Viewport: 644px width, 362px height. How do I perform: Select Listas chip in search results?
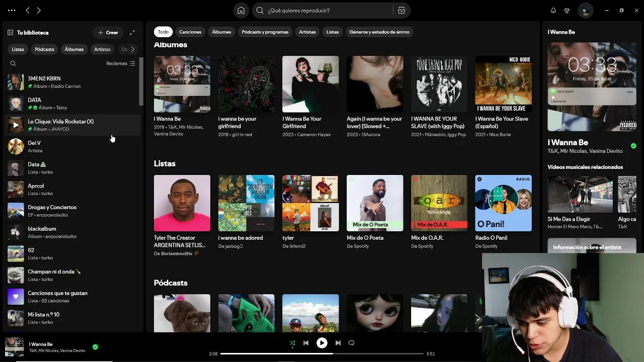(x=333, y=32)
